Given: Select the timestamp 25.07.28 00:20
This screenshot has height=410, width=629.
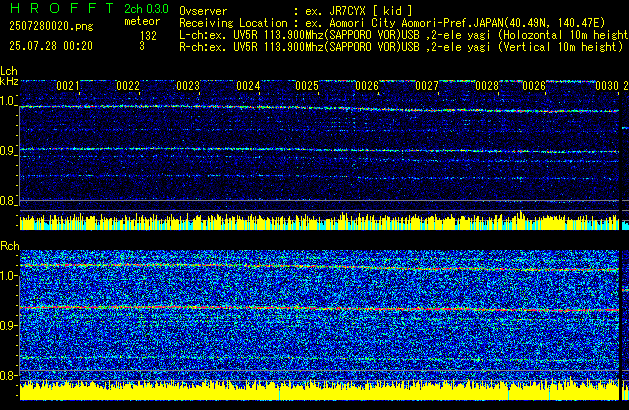Looking at the screenshot, I should [51, 46].
